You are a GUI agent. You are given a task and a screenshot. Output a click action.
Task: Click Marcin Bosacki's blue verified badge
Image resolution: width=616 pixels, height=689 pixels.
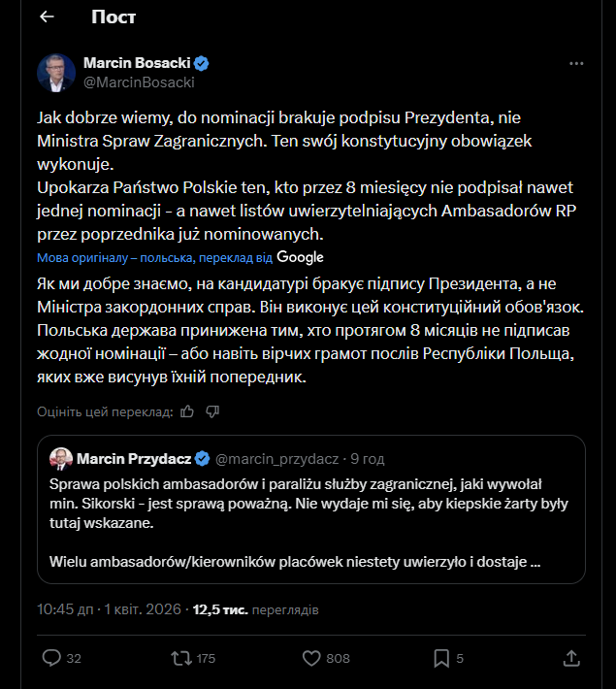pos(202,64)
